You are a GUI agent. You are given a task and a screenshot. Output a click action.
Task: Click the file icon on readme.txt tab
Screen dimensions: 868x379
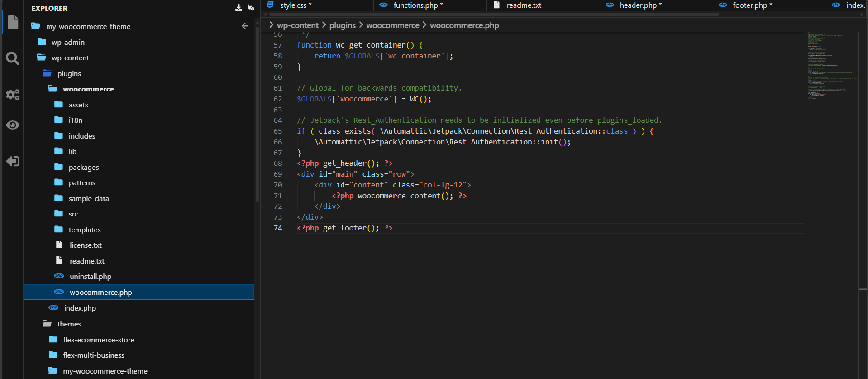496,5
